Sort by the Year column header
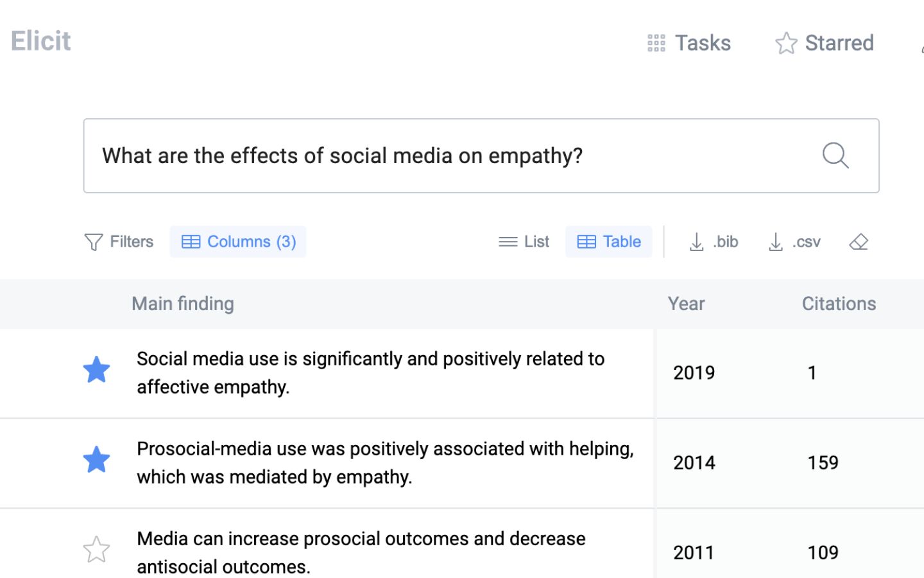 [686, 304]
